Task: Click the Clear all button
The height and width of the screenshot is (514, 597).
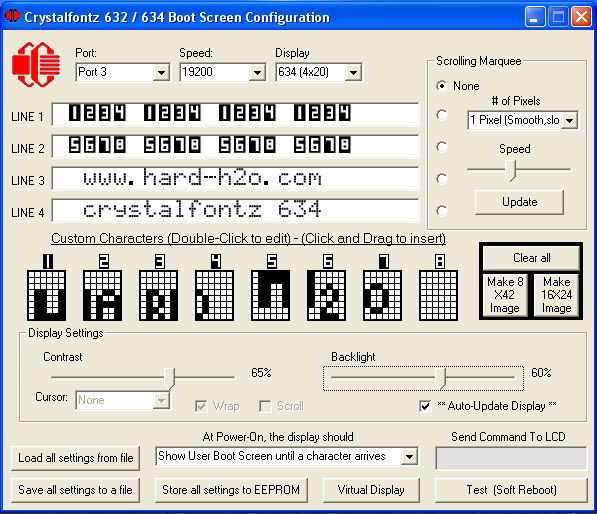Action: point(531,258)
